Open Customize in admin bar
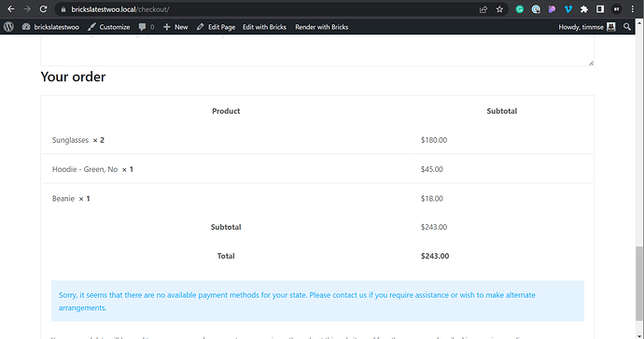Screen dimensions: 644x339 (109, 27)
